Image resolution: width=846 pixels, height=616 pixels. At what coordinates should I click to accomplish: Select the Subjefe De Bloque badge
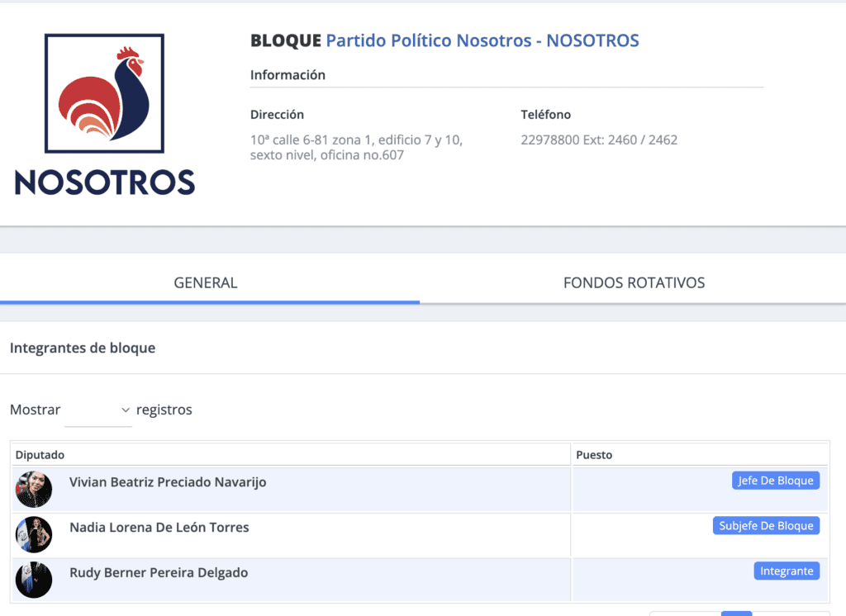pos(766,526)
